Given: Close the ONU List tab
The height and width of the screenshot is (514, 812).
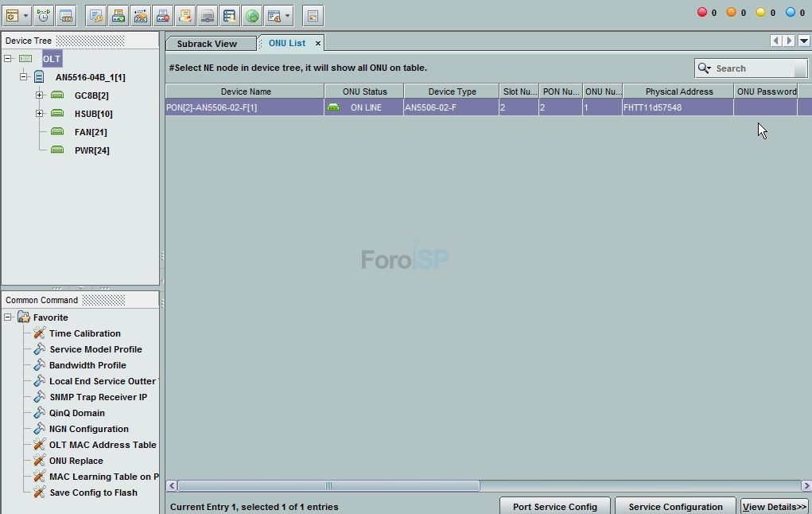Looking at the screenshot, I should (318, 44).
